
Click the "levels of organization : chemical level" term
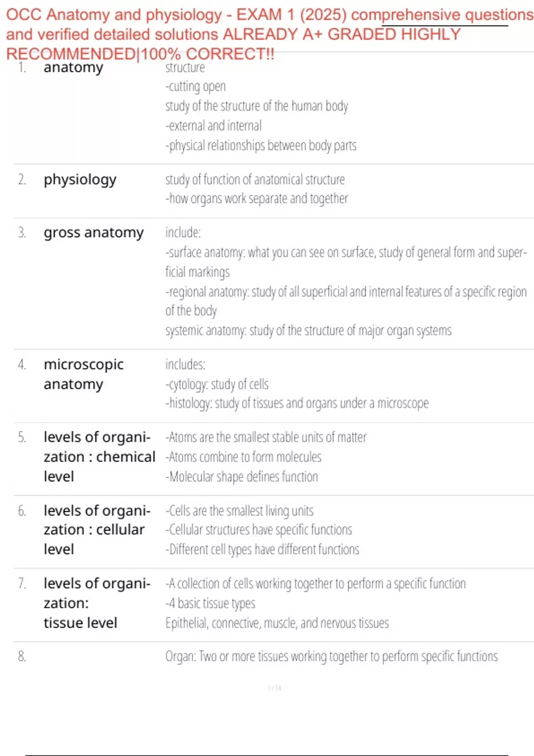(99, 457)
